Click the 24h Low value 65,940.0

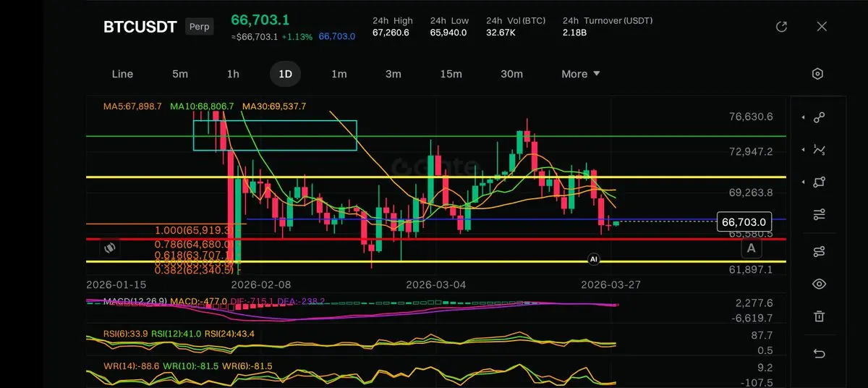tap(448, 33)
